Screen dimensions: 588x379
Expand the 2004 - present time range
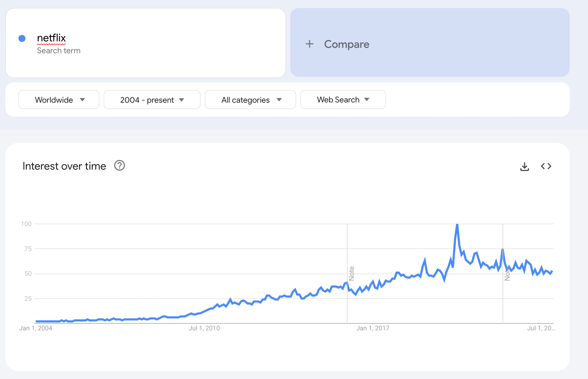152,100
